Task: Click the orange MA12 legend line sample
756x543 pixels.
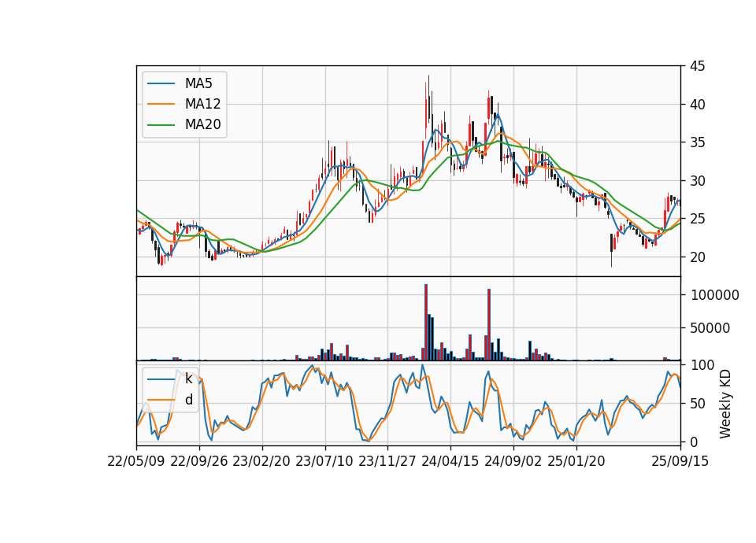Action: pyautogui.click(x=161, y=104)
